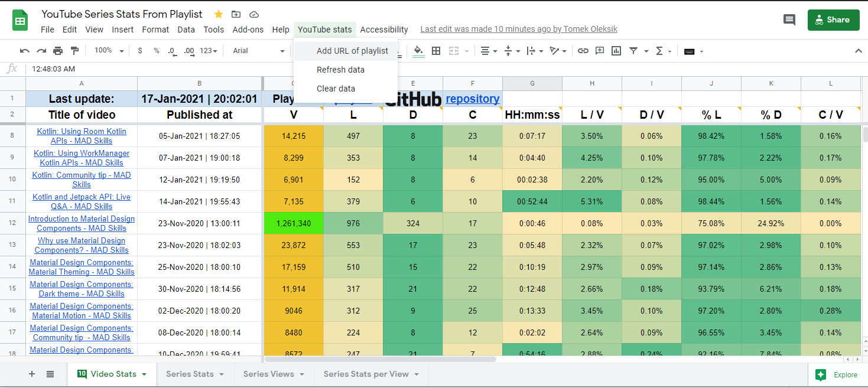Undo the last action
Viewport: 868px width, 388px height.
24,51
